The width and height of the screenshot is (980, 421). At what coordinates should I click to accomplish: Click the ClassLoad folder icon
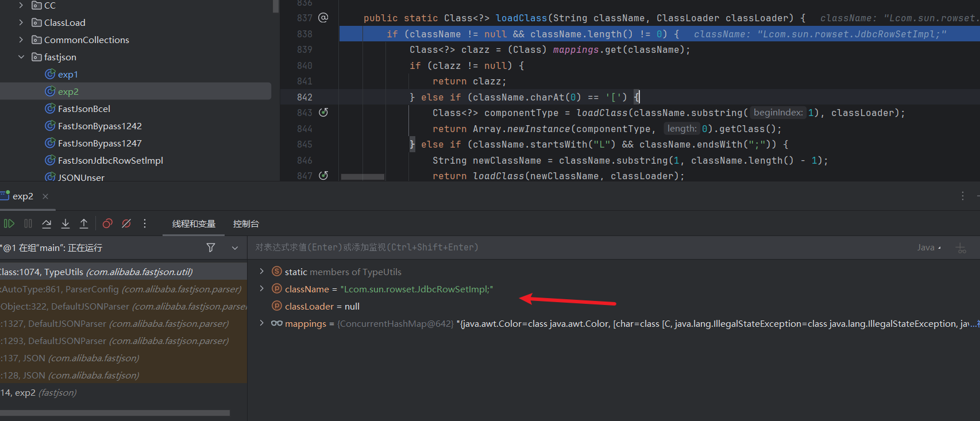click(x=37, y=22)
